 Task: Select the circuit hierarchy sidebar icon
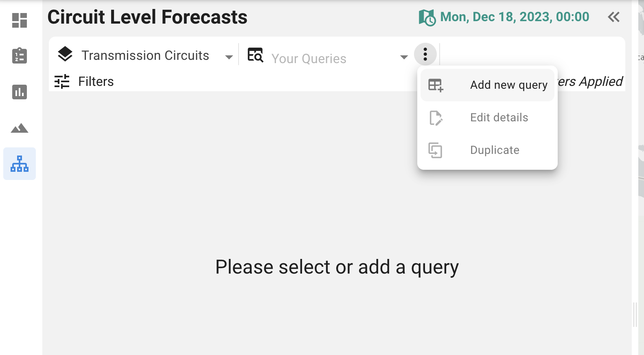coord(20,164)
